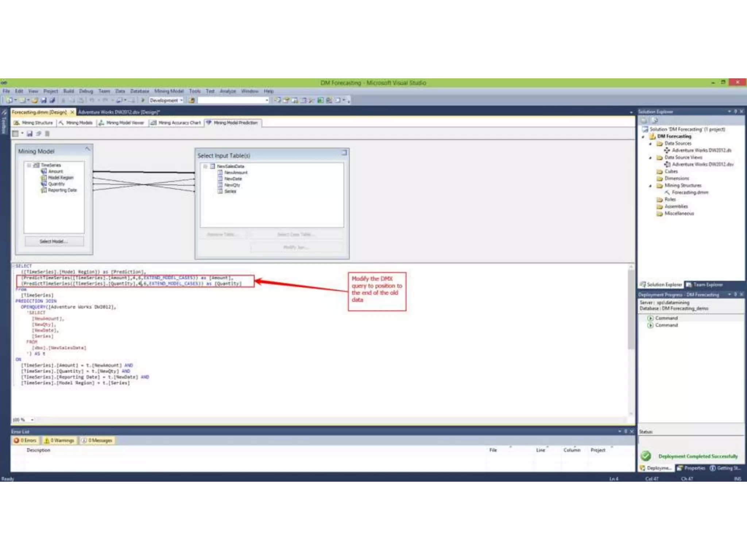The image size is (747, 560).
Task: Open Forecasting.dmm in Solution Explorer
Action: 689,192
